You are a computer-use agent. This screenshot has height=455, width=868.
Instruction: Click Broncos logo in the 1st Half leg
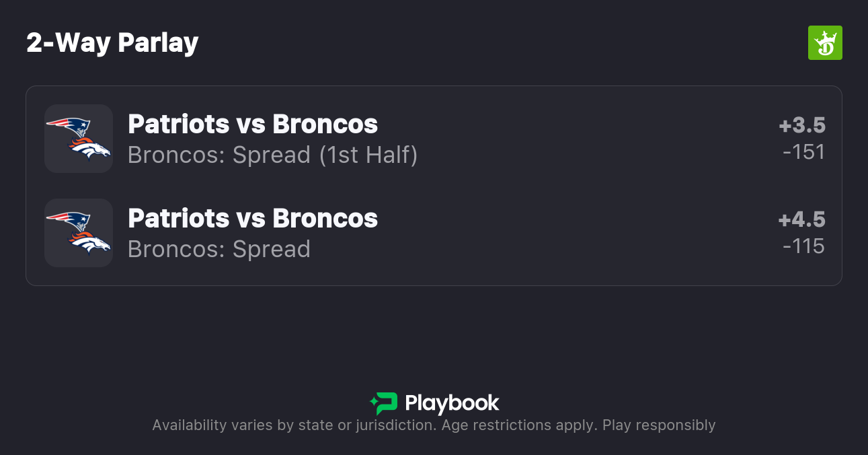(x=89, y=149)
